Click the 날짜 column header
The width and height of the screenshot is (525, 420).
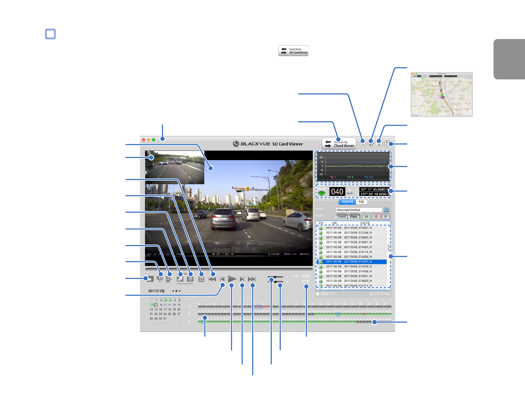click(334, 223)
